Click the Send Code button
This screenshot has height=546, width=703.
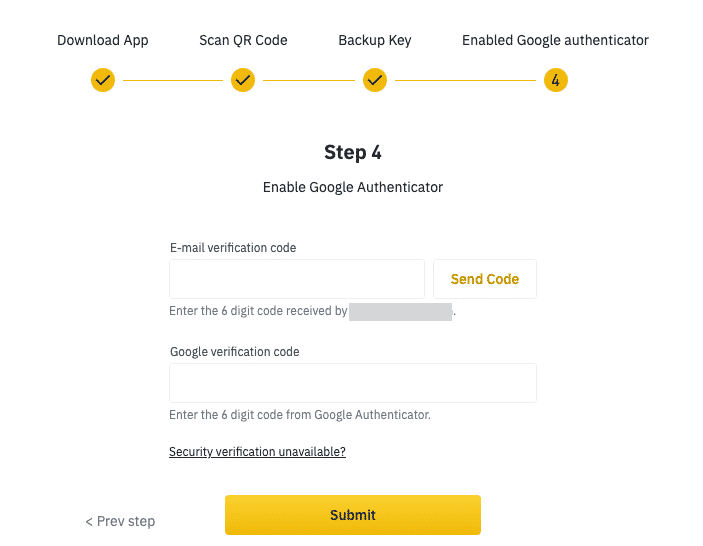pyautogui.click(x=485, y=279)
